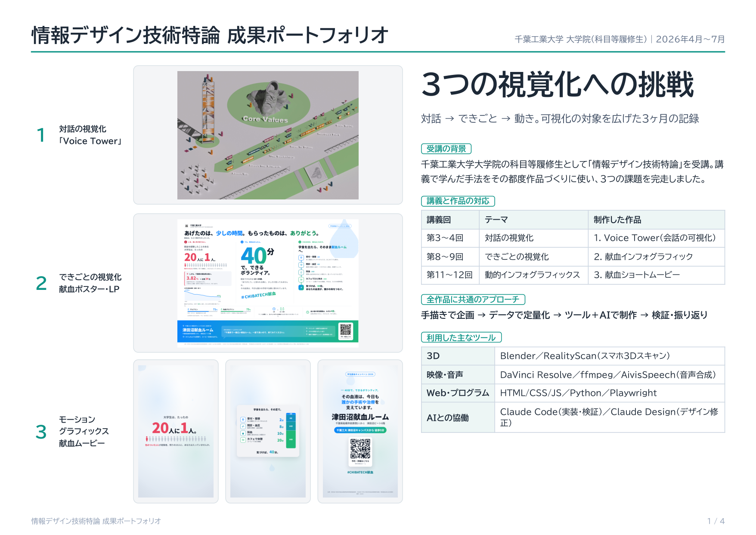Click the subtitle 対話 → できごと → 動き

[x=560, y=118]
